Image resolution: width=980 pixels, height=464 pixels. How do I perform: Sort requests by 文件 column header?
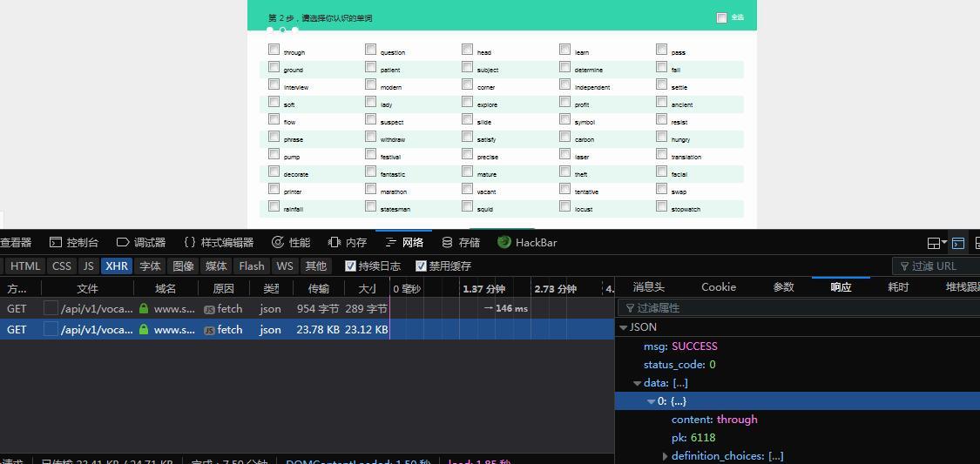point(87,288)
